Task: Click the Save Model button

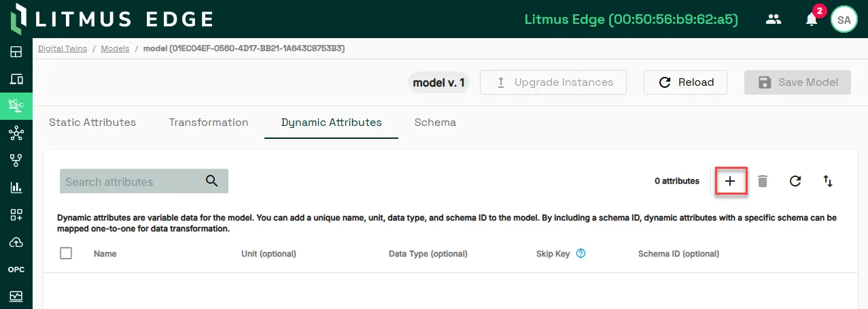Action: [797, 82]
